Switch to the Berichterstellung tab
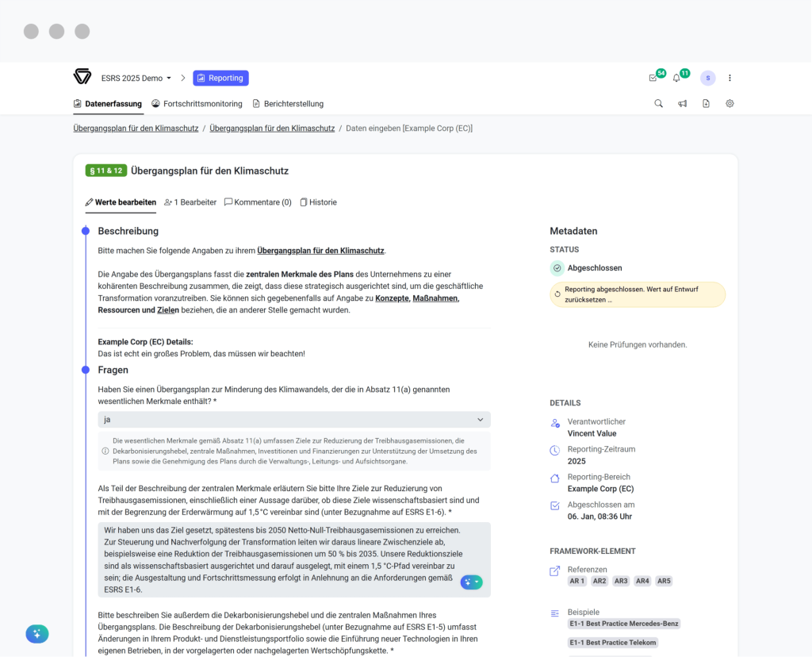Screen dimensions: 812x657 [288, 104]
